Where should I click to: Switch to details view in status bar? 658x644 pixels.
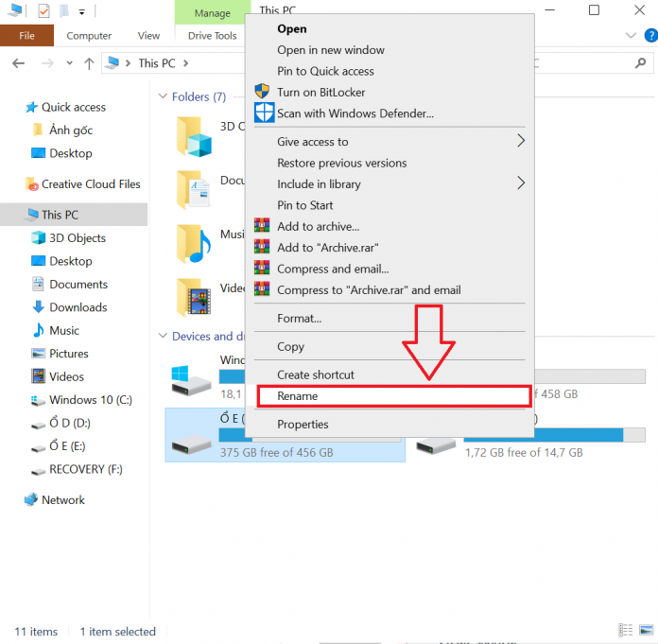coord(626,631)
